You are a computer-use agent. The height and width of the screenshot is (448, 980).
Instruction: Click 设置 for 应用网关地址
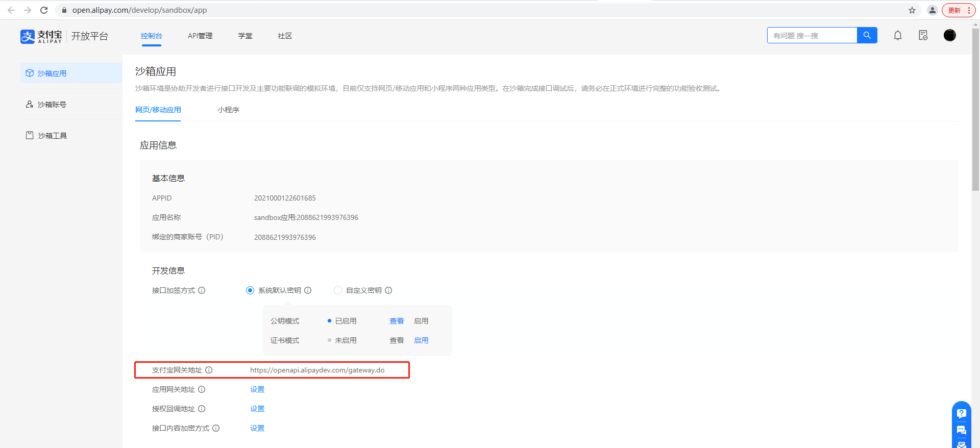point(257,389)
